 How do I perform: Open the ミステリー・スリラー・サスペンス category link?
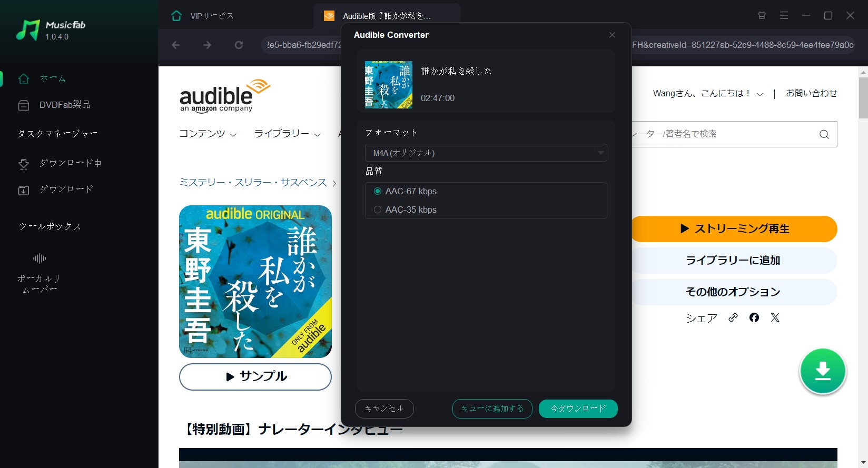tap(253, 183)
